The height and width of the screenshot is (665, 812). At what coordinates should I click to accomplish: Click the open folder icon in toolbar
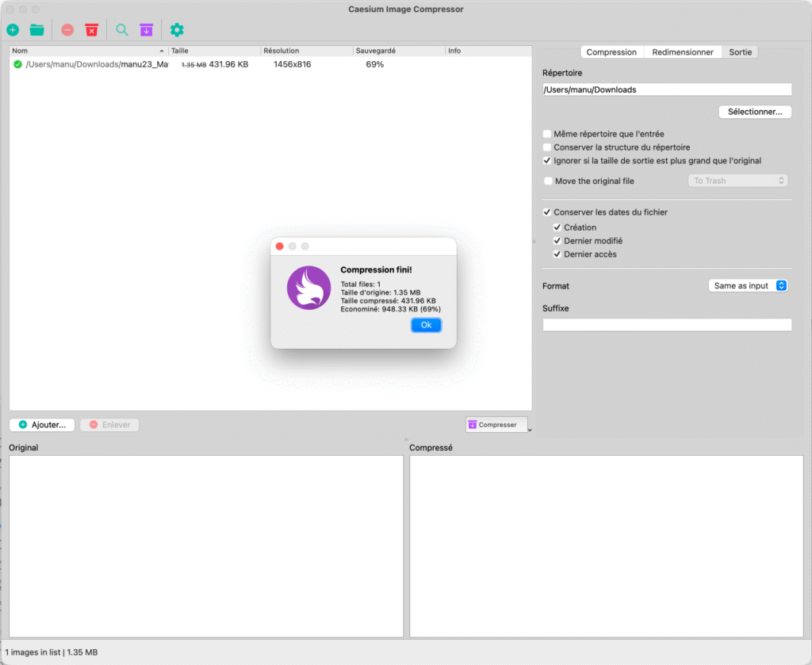[x=36, y=30]
